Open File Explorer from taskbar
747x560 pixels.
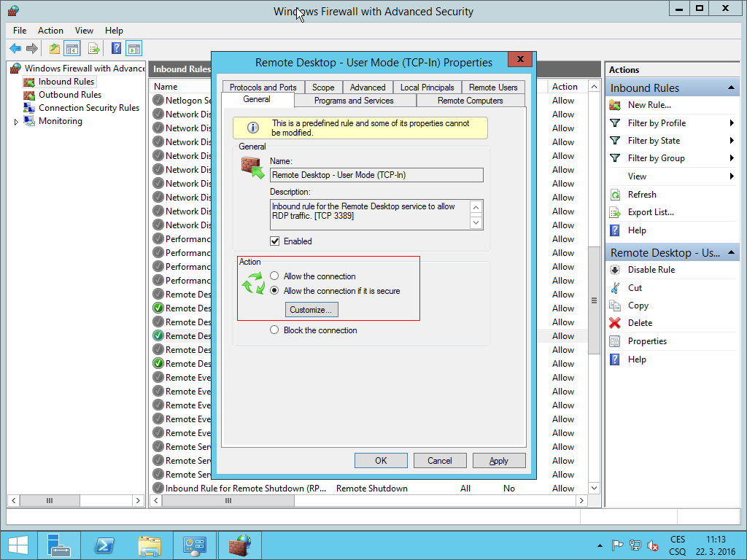tap(149, 545)
